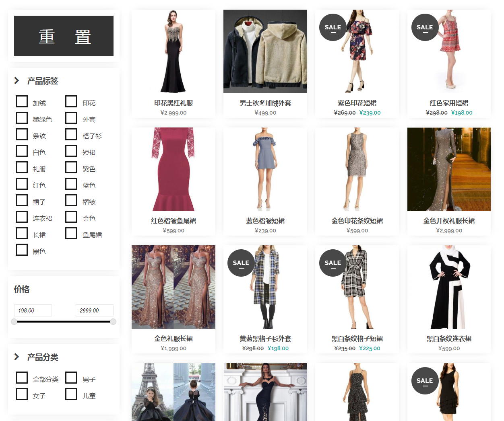Viewport: 504px width, 421px height.
Task: Tick the 礼服 tag checkbox
Action: [22, 167]
